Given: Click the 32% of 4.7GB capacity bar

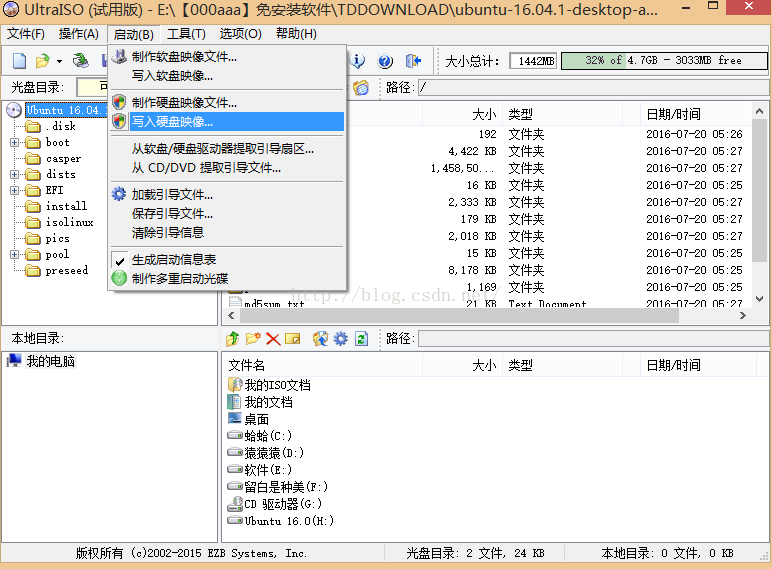Looking at the screenshot, I should 664,61.
